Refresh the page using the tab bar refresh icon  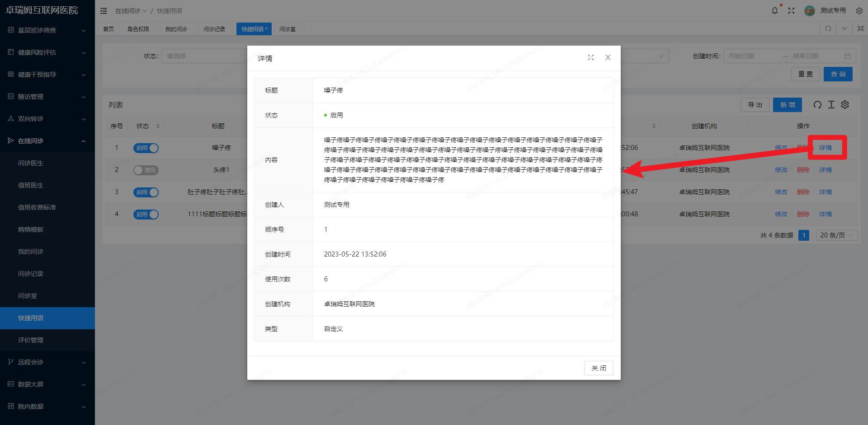[x=828, y=28]
